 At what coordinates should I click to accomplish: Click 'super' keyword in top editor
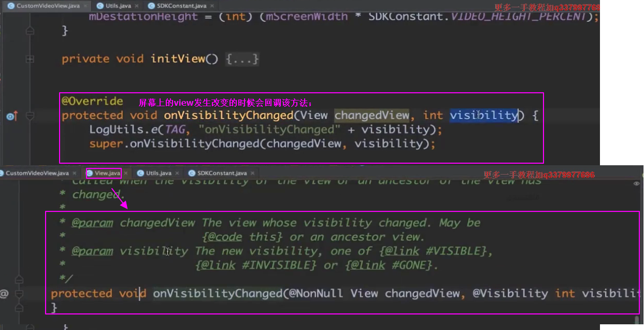pyautogui.click(x=106, y=144)
